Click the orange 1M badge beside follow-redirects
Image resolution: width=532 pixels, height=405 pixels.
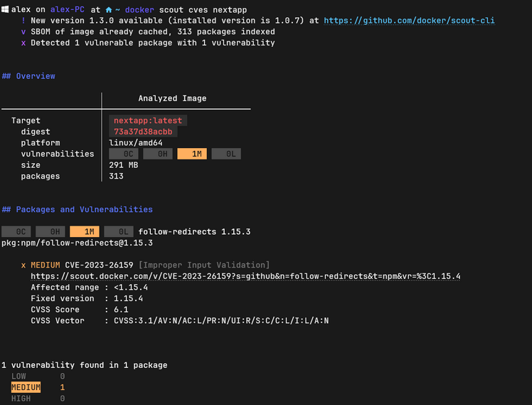point(85,231)
